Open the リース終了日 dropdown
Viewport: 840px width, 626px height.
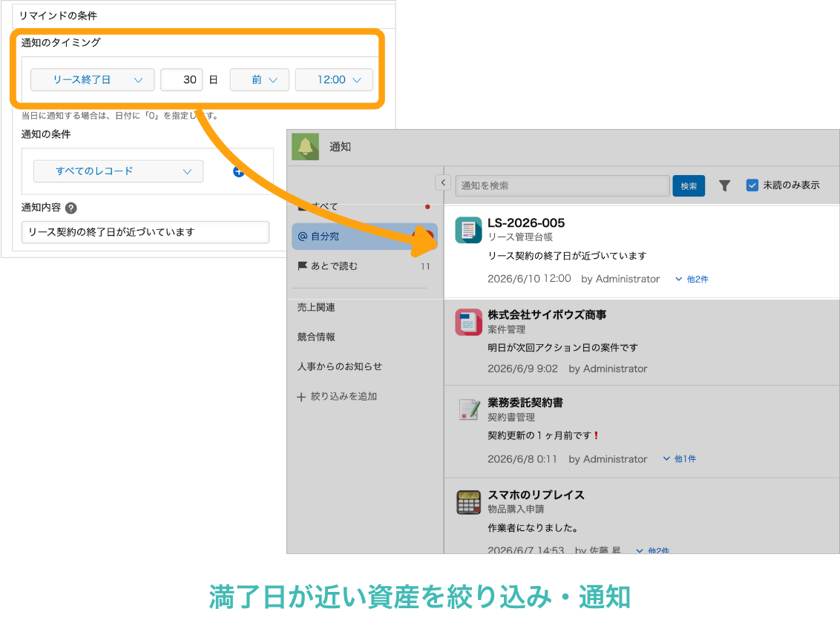point(93,80)
